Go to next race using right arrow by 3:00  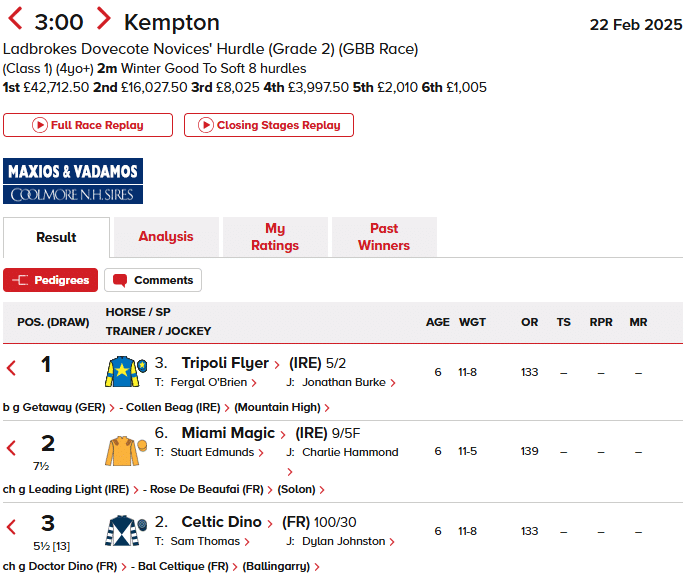[103, 19]
